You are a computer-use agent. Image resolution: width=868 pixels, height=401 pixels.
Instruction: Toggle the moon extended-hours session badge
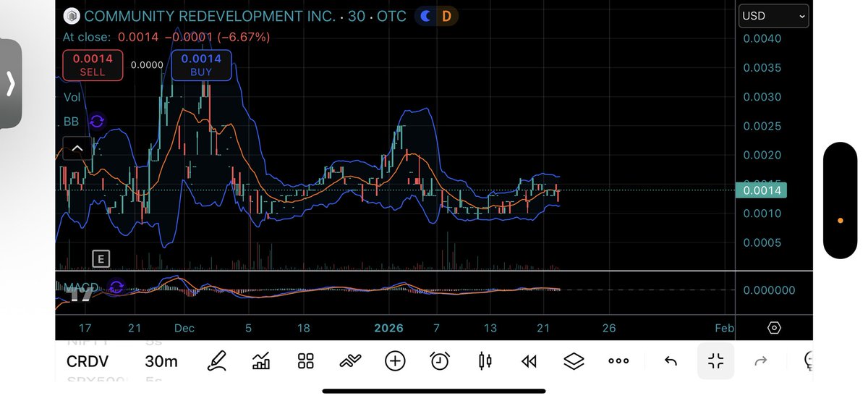coord(426,15)
